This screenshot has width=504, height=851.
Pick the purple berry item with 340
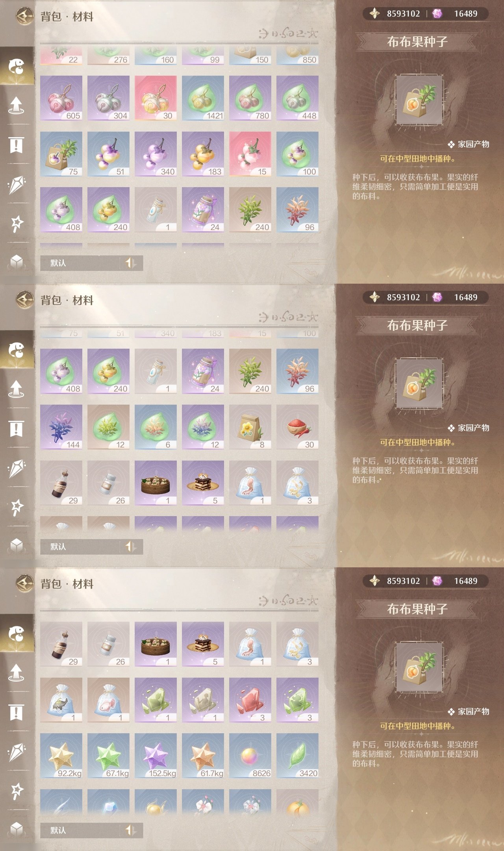156,154
